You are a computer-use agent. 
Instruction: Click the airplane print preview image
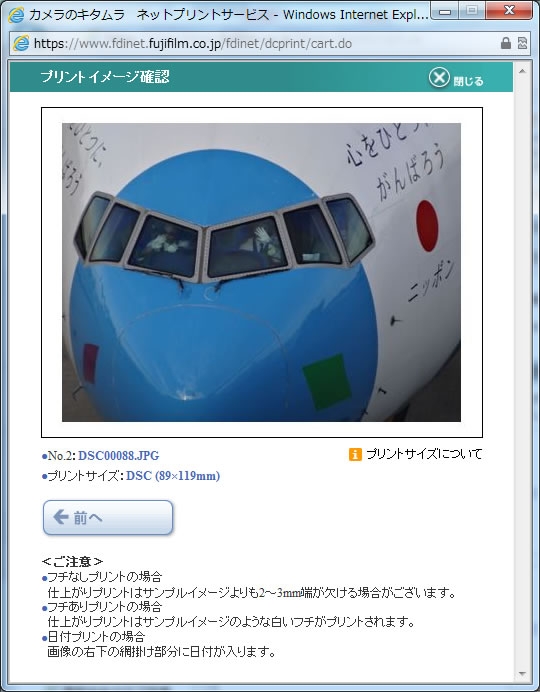click(262, 272)
